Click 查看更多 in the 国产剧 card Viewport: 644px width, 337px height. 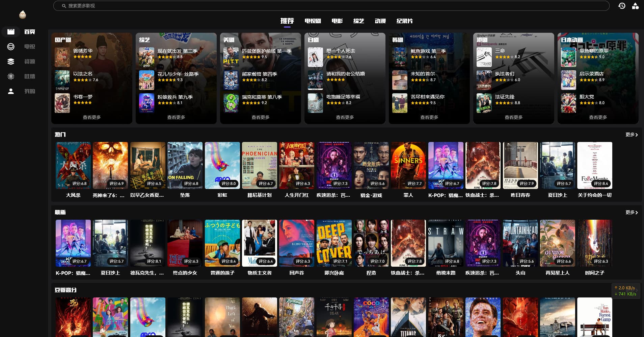click(92, 117)
